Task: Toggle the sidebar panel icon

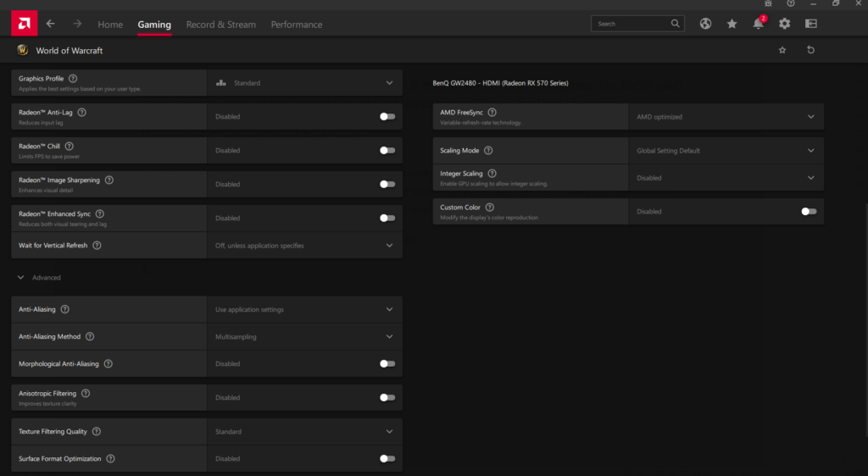Action: (x=811, y=24)
